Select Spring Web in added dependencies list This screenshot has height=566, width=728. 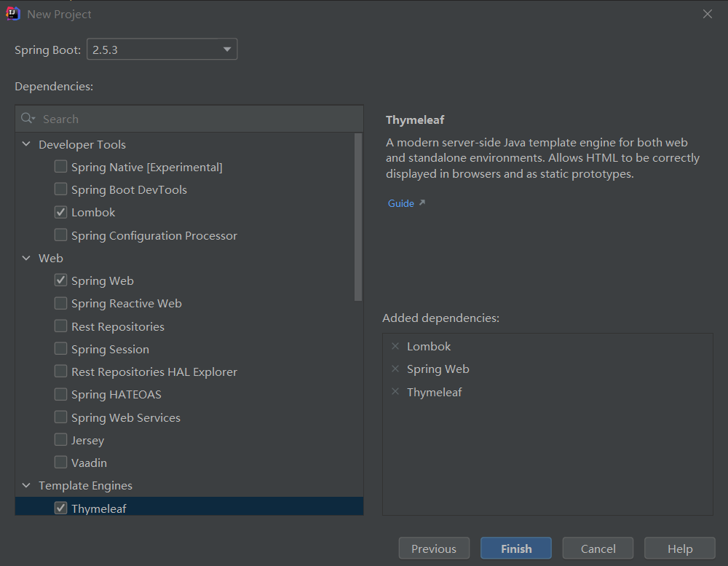(438, 369)
